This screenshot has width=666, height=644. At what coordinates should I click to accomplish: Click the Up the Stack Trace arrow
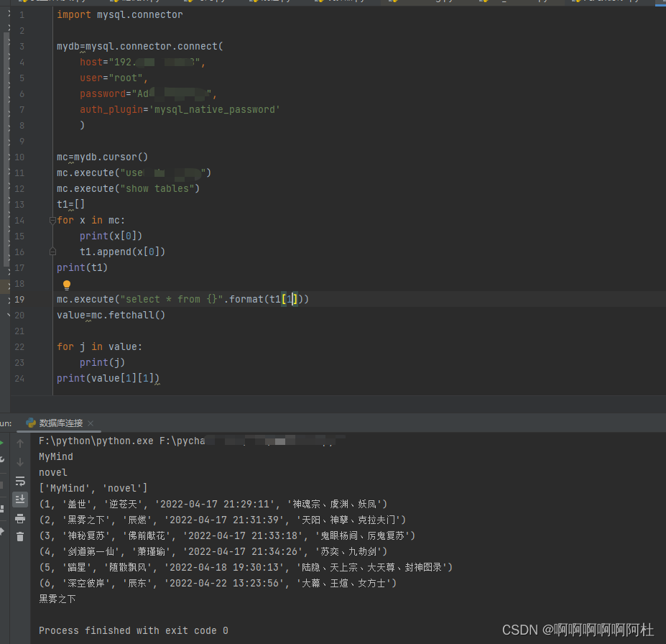(20, 443)
